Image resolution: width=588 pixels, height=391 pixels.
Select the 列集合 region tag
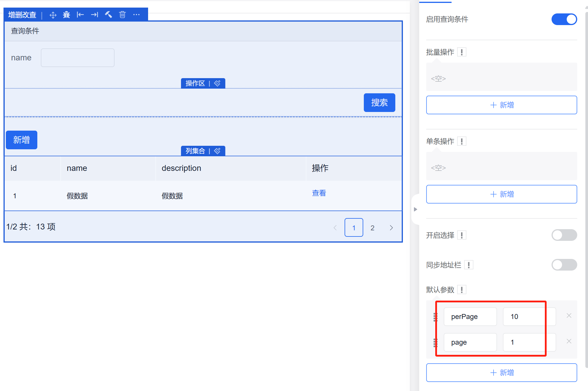[x=195, y=151]
